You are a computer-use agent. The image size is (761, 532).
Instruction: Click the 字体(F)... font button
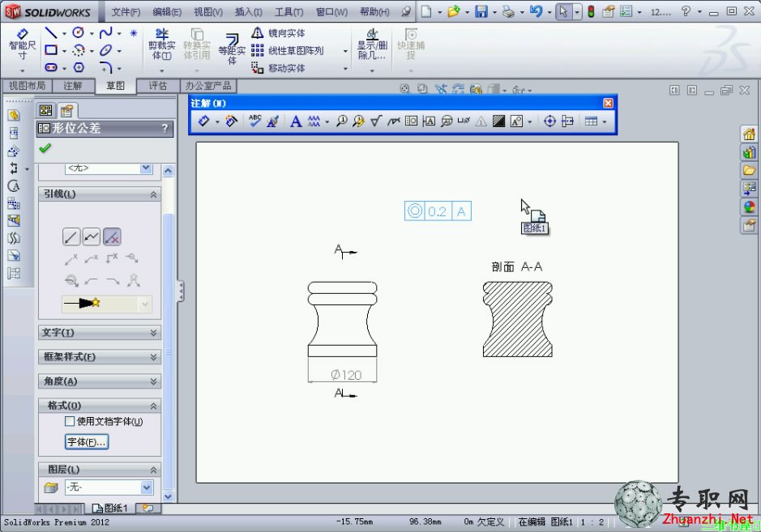[x=87, y=442]
